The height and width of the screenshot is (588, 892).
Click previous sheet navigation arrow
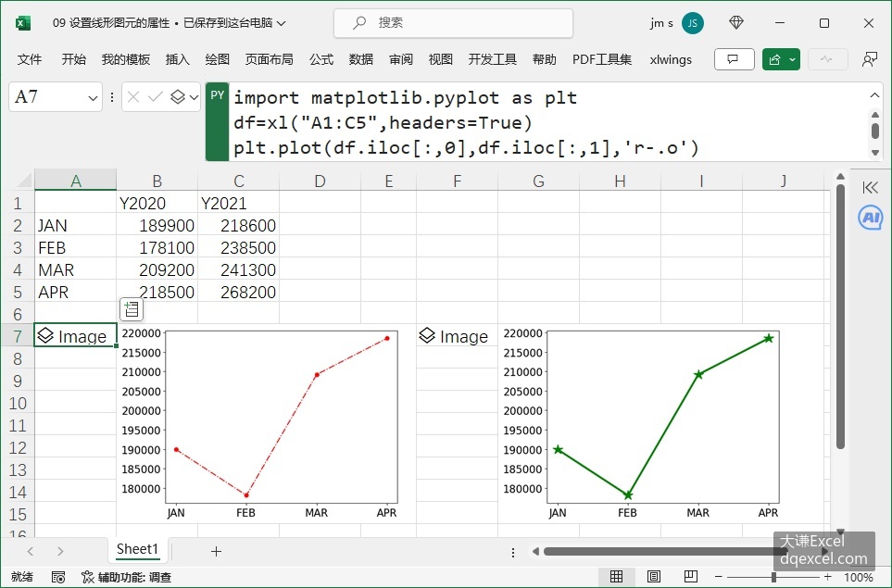[x=31, y=551]
